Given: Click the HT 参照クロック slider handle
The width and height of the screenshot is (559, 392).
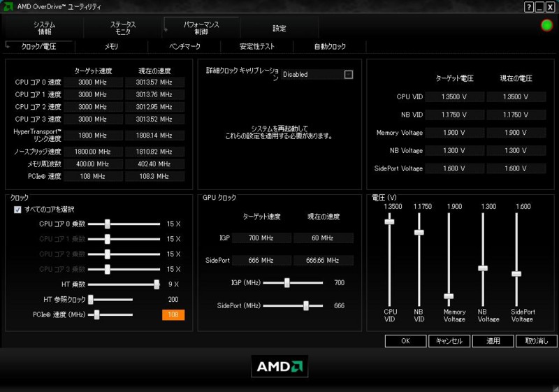Looking at the screenshot, I should click(x=91, y=299).
